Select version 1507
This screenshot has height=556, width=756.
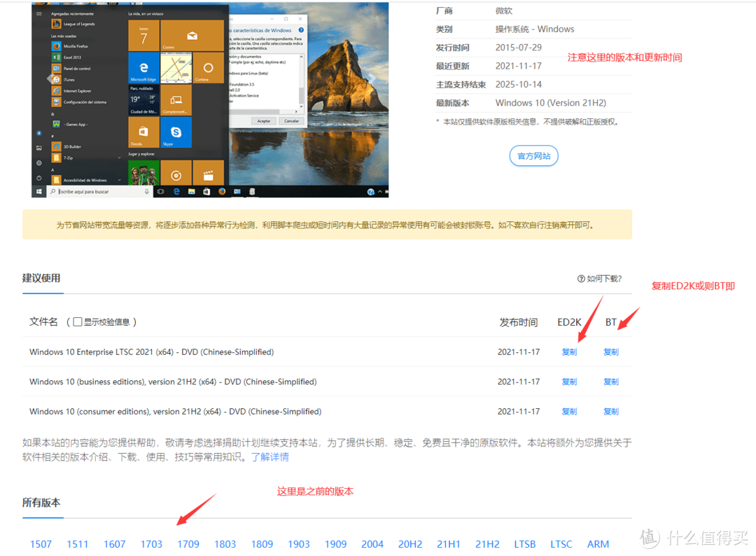click(x=41, y=544)
